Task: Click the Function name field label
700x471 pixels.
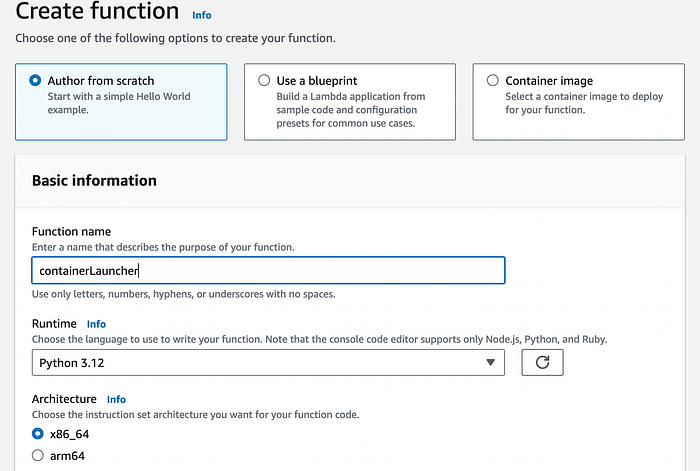Action: (x=71, y=232)
